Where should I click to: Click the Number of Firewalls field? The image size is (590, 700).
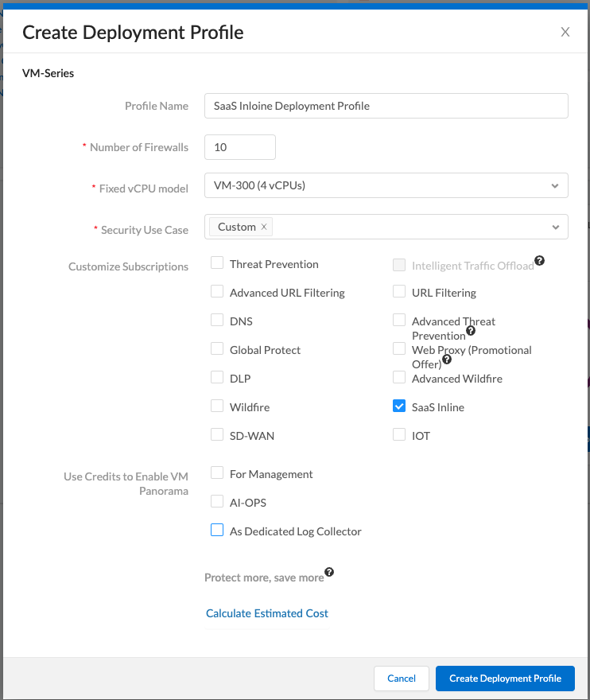[240, 147]
